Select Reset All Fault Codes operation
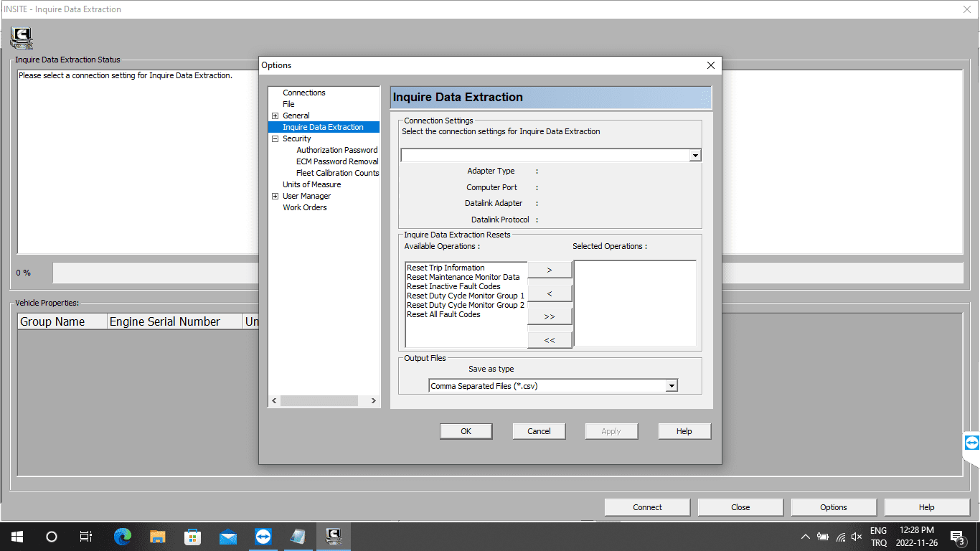 (443, 314)
